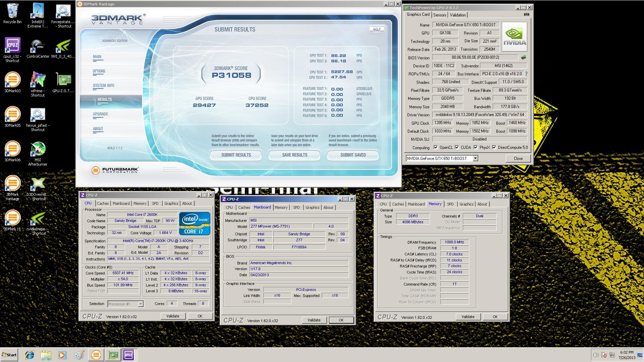This screenshot has height=362, width=644.
Task: Open Caches tab in the CPU-Z CPU window
Action: tap(103, 203)
